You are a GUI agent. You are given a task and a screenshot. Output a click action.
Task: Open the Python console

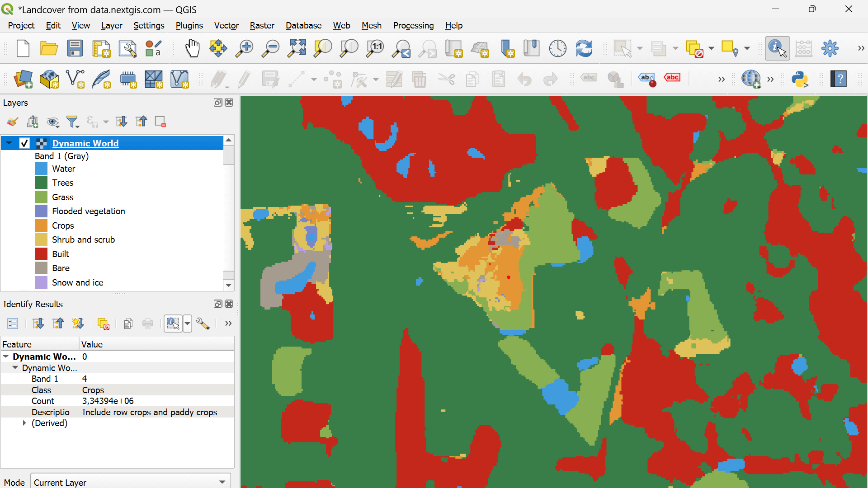click(x=800, y=79)
